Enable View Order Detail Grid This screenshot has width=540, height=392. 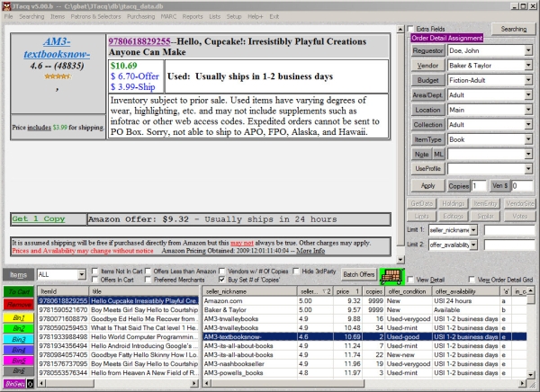[x=472, y=280]
